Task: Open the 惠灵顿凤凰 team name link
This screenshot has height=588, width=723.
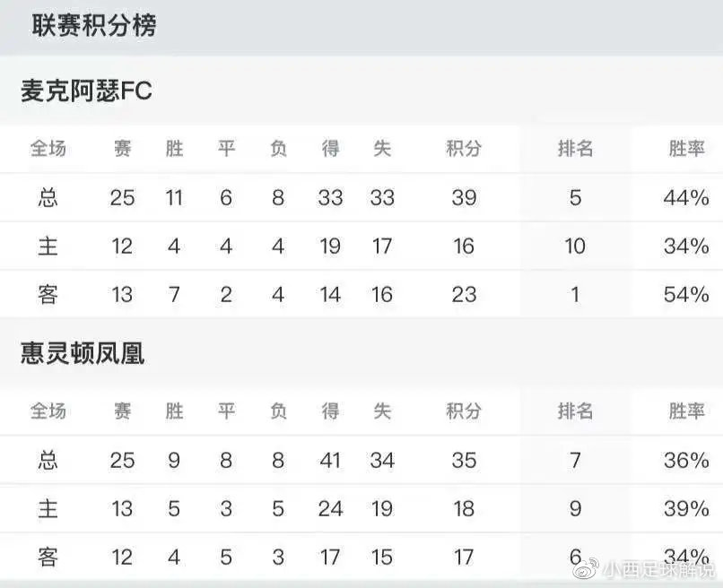Action: [x=82, y=354]
